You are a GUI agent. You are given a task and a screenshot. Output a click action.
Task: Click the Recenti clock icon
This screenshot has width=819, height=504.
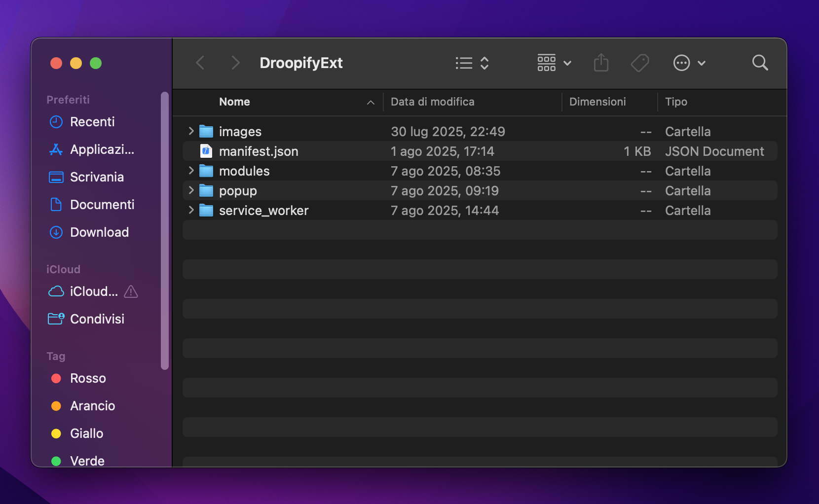(x=56, y=122)
